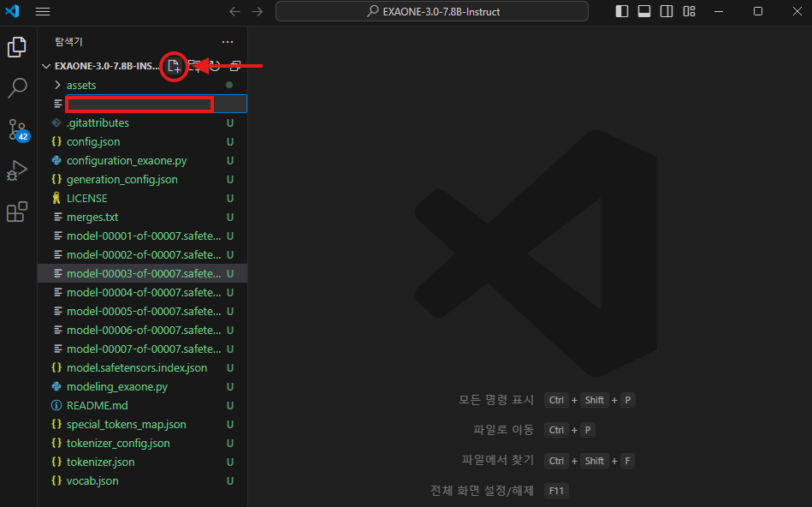
Task: Click the '전체 화면 설정/해제' shortcut hint
Action: click(482, 491)
